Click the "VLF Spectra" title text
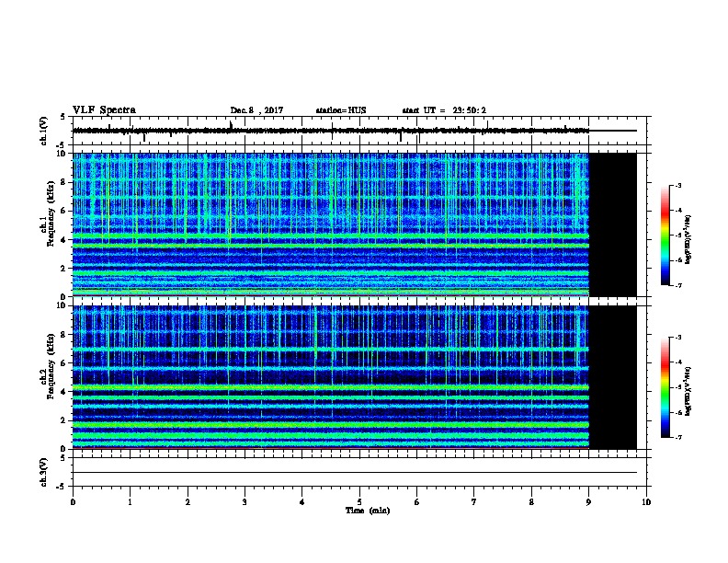Viewport: 728px width, 563px height. pyautogui.click(x=104, y=110)
